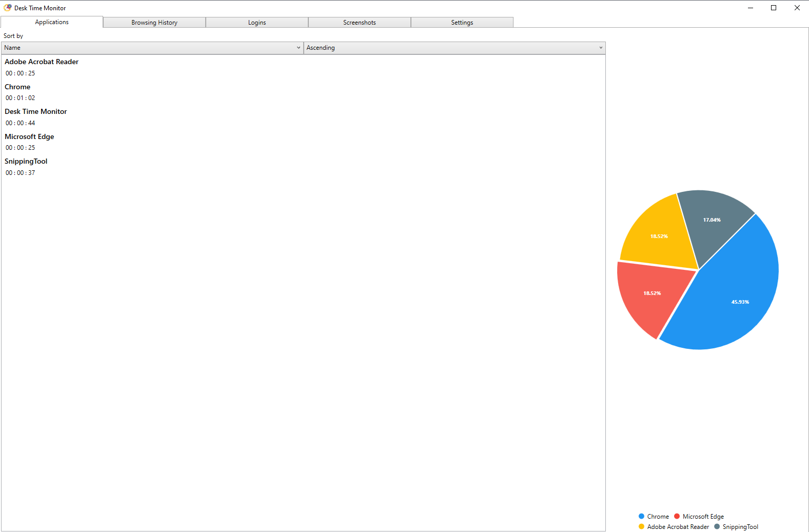Click the Adobe Acrobat Reader legend label
The height and width of the screenshot is (532, 809).
678,527
